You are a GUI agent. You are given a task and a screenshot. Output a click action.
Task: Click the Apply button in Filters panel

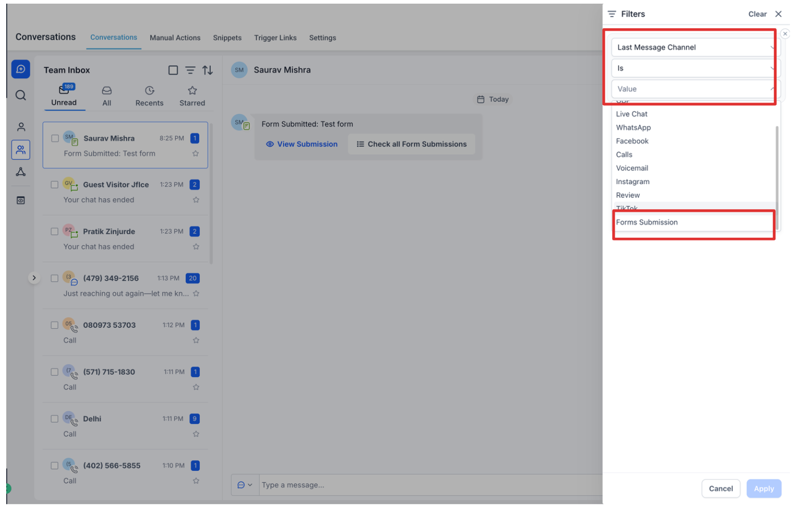[764, 488]
